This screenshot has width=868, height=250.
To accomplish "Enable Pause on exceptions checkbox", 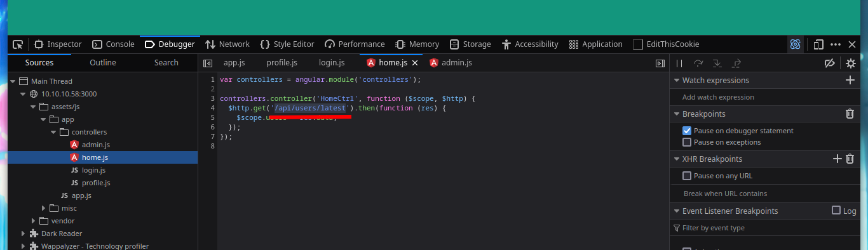I will point(687,142).
